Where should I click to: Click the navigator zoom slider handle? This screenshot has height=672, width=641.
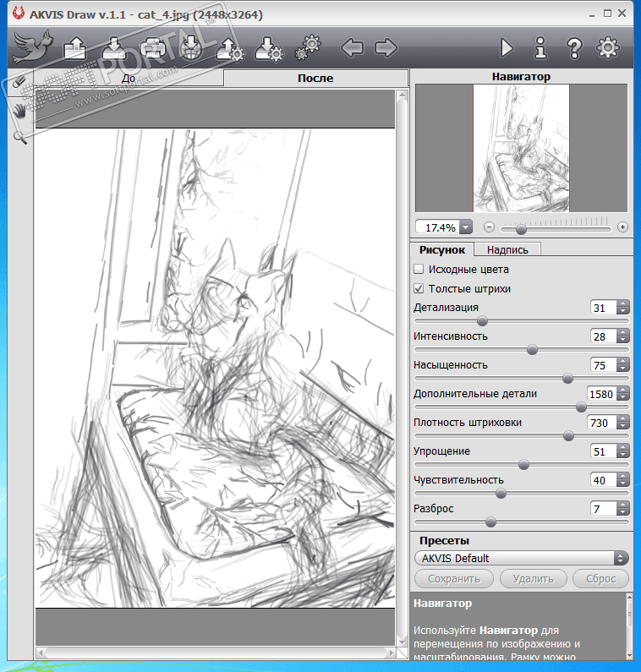tap(521, 230)
